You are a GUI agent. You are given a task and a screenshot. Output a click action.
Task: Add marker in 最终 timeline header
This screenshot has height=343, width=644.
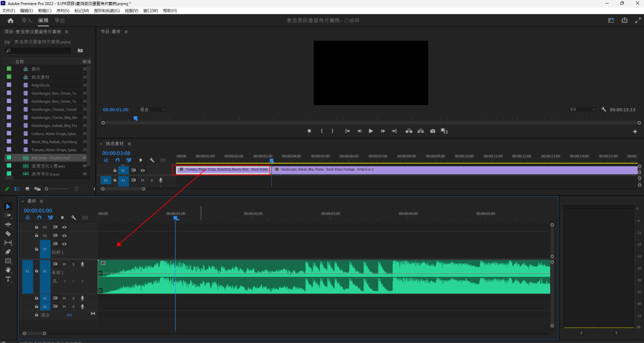coord(62,218)
